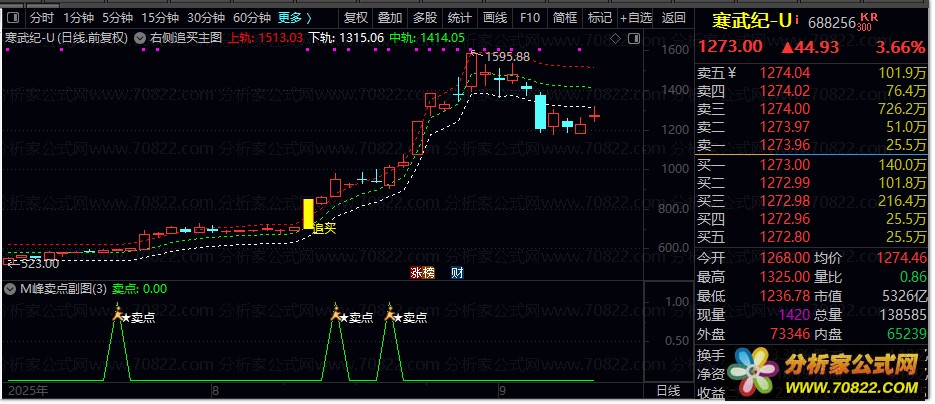The image size is (935, 404).
Task: Click the 寒武纪-U stock name header
Action: [751, 21]
